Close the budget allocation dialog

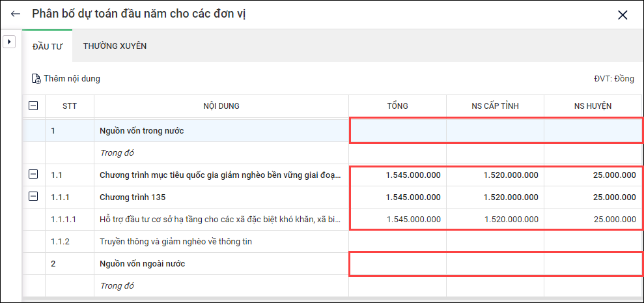click(623, 15)
